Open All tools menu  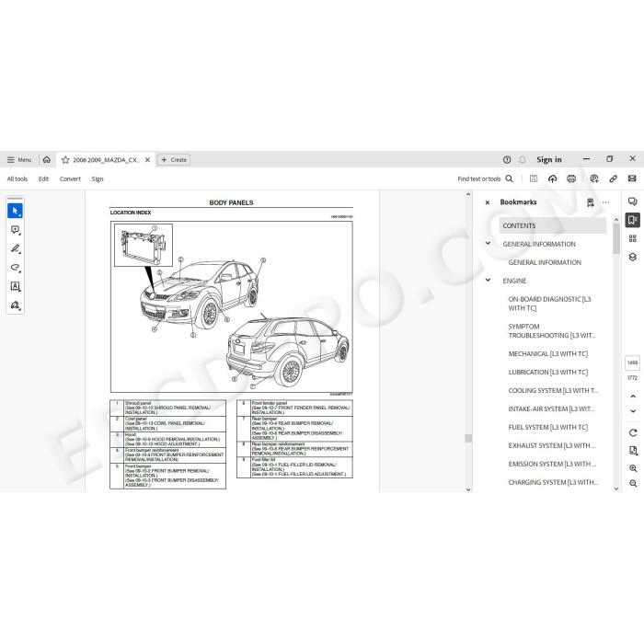coord(17,179)
